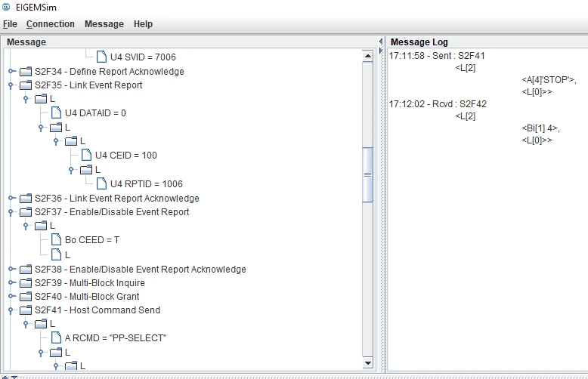Collapse the S2F35 Link Event Report node
The width and height of the screenshot is (588, 379).
tap(11, 85)
